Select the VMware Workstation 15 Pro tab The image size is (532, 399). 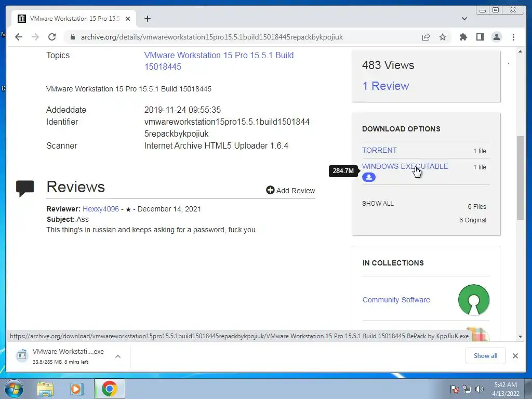click(x=74, y=19)
